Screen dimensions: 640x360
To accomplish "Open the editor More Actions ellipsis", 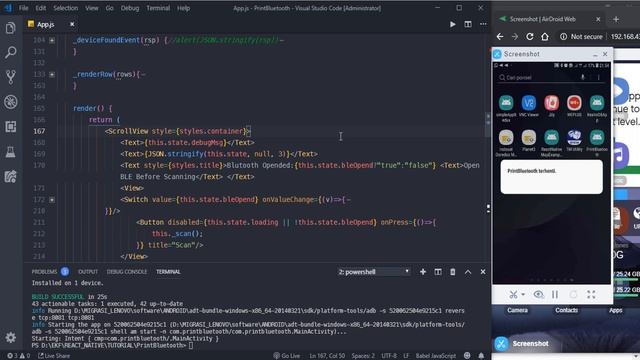I will tap(483, 24).
